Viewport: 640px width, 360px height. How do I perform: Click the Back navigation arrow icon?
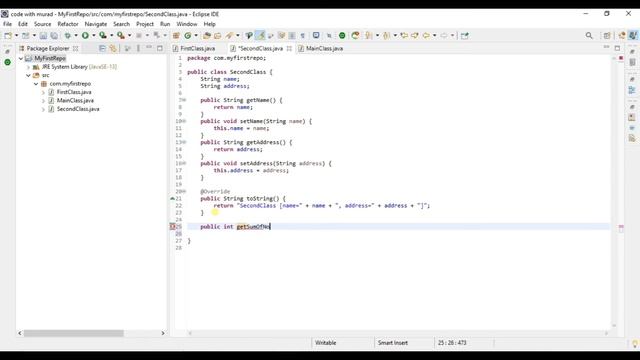(426, 36)
